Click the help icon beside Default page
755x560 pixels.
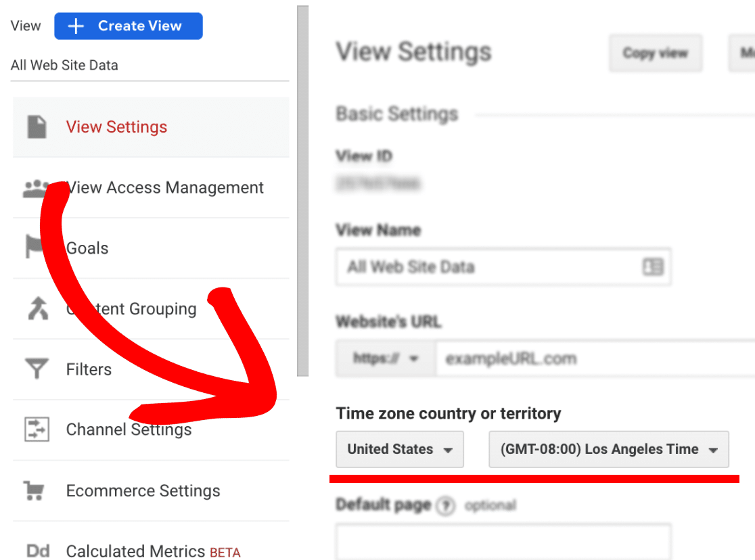click(x=445, y=506)
